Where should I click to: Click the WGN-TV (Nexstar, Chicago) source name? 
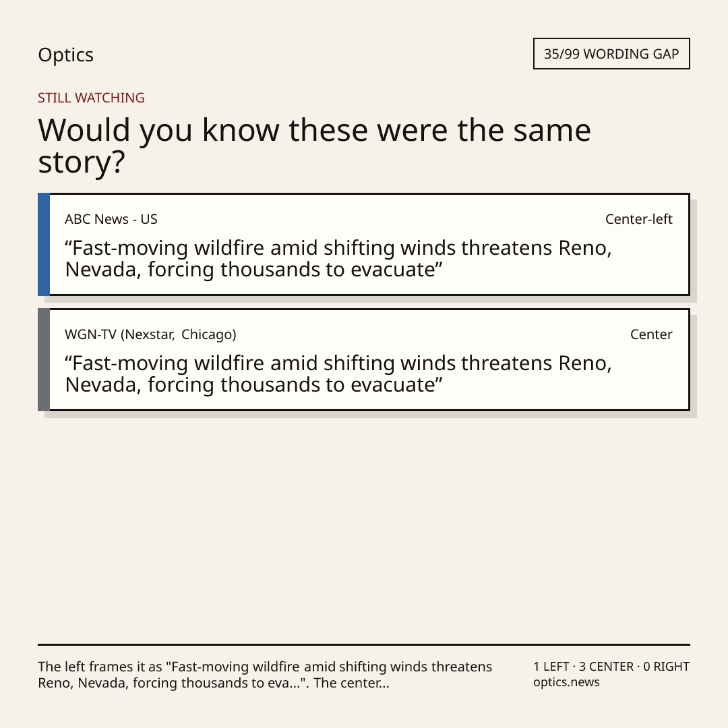coord(150,334)
